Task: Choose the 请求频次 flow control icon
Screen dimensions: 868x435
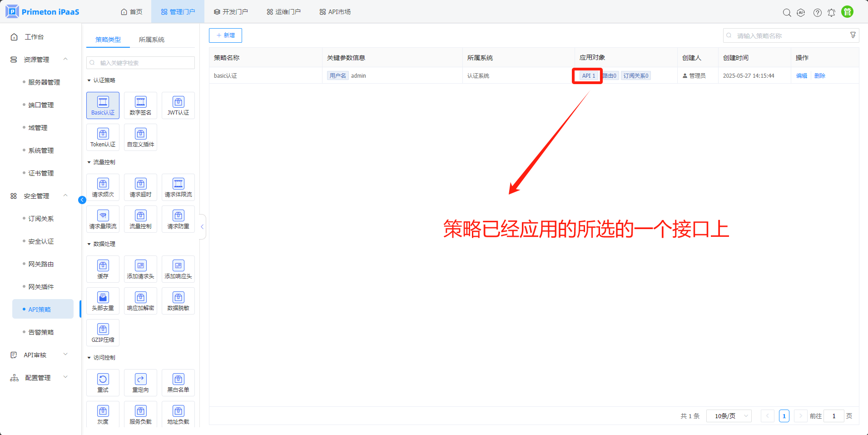Action: pyautogui.click(x=103, y=187)
